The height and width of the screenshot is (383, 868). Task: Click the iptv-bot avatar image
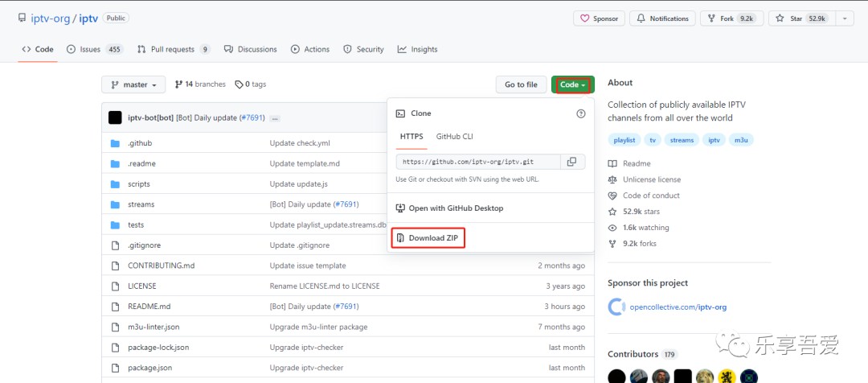coord(115,117)
